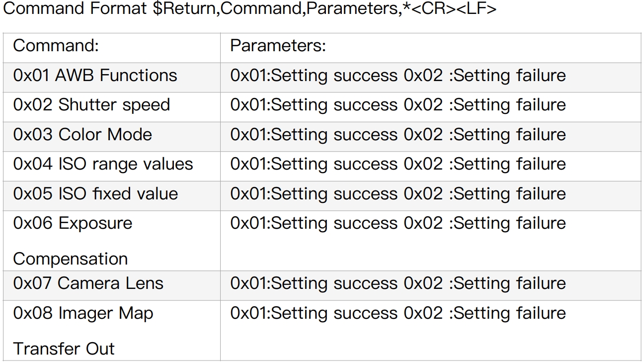Click the <CR><LF> text in heading
Screen dimensions: 644x364
pos(454,8)
